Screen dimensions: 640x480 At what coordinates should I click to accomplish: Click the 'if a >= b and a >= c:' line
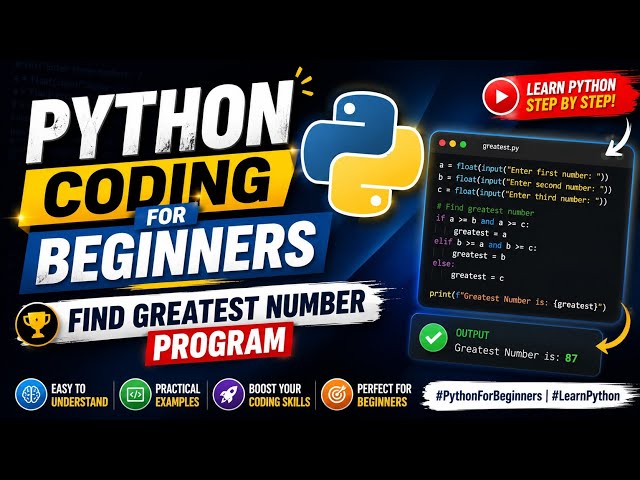coord(482,221)
